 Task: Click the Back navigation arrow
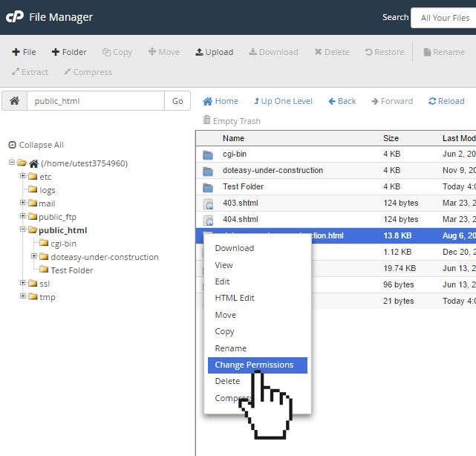342,101
